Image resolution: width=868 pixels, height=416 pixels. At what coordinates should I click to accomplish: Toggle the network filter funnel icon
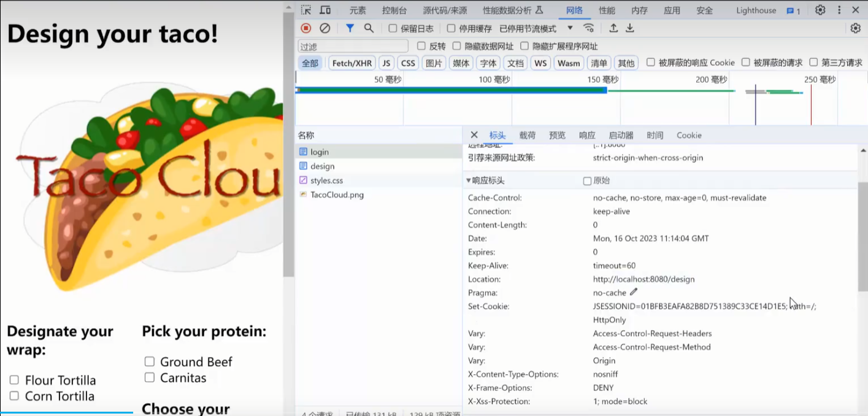pos(350,28)
